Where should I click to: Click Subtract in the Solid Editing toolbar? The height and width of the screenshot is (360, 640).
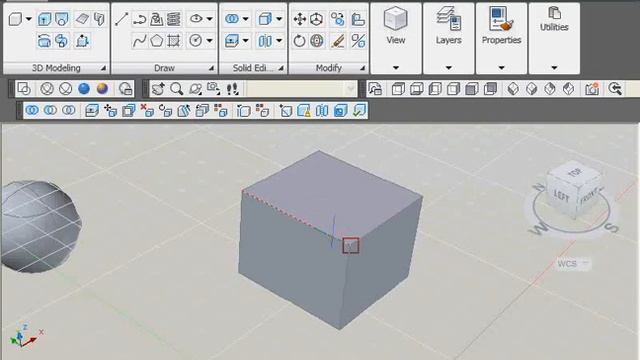coord(50,110)
